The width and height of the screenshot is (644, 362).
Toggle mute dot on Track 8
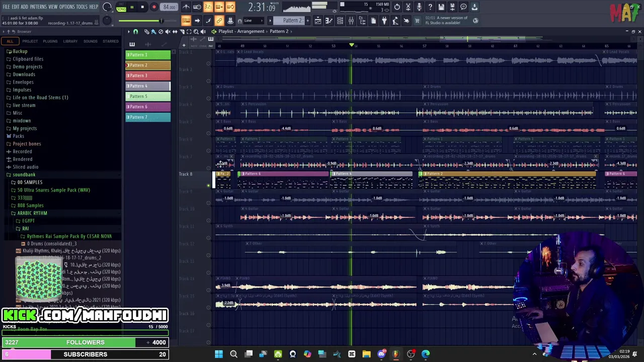click(208, 186)
